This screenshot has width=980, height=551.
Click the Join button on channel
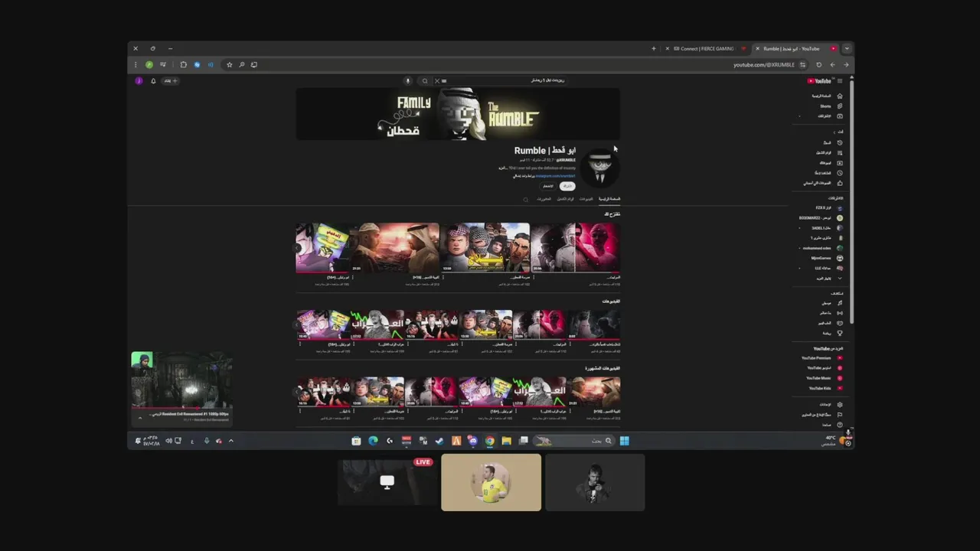pyautogui.click(x=548, y=186)
